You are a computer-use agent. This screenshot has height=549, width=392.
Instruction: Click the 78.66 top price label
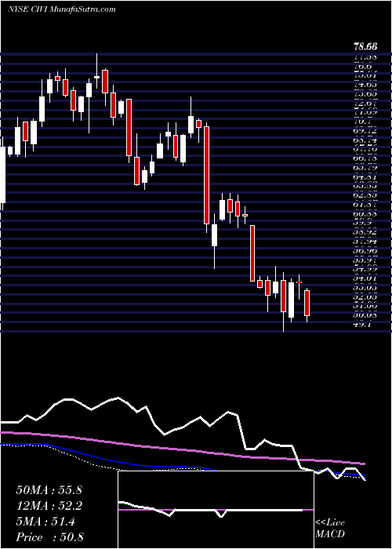coord(365,46)
